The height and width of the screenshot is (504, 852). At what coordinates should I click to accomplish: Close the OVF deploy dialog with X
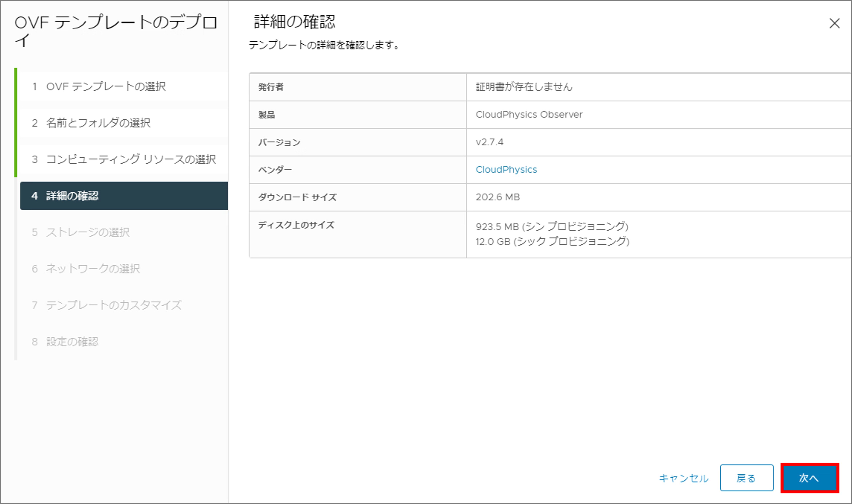(834, 23)
